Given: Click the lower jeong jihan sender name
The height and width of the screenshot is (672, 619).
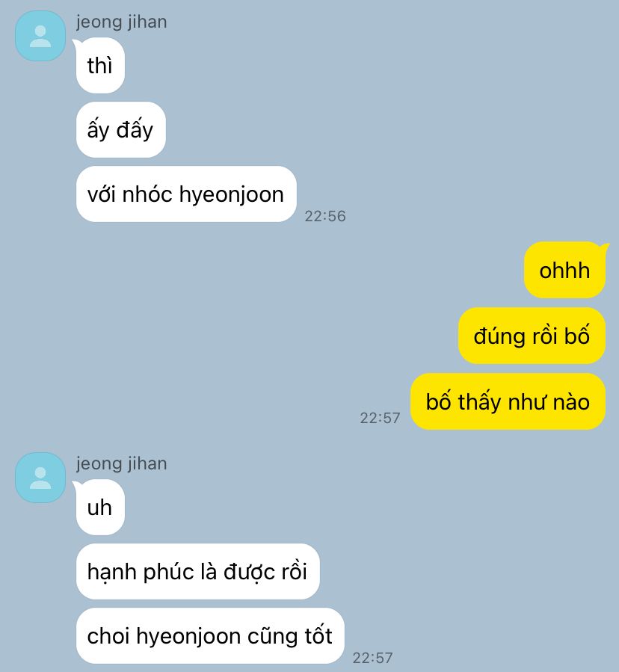Looking at the screenshot, I should pyautogui.click(x=121, y=463).
